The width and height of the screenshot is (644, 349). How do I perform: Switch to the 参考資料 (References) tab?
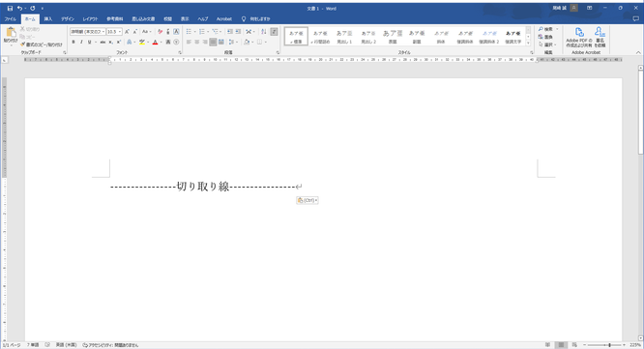(115, 19)
